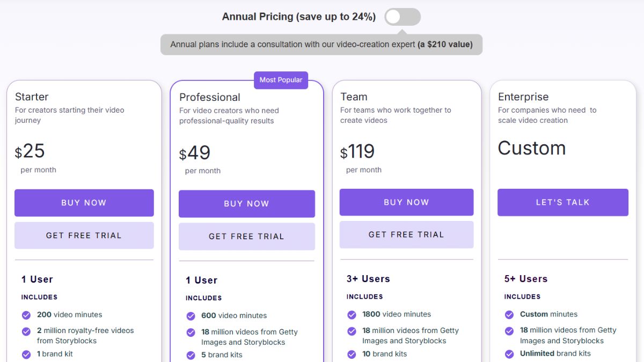Click the Most Popular badge
This screenshot has height=362, width=644.
pos(281,80)
